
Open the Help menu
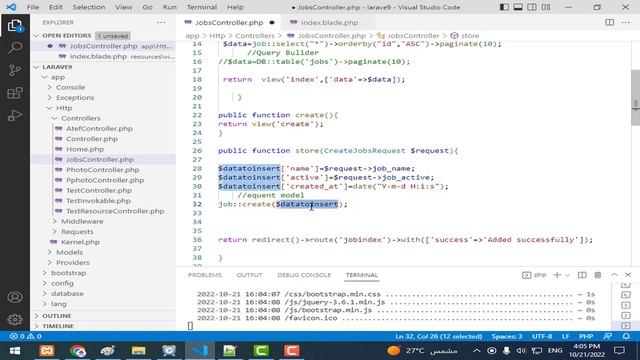click(235, 7)
